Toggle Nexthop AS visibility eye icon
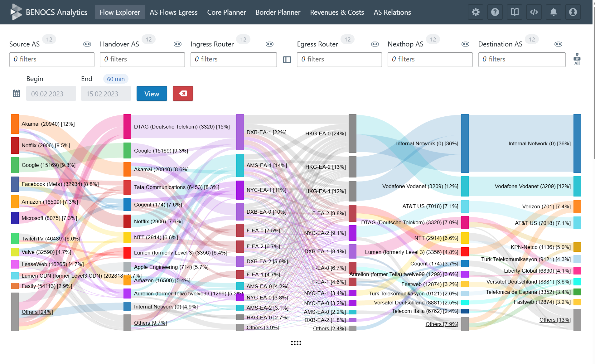 465,44
